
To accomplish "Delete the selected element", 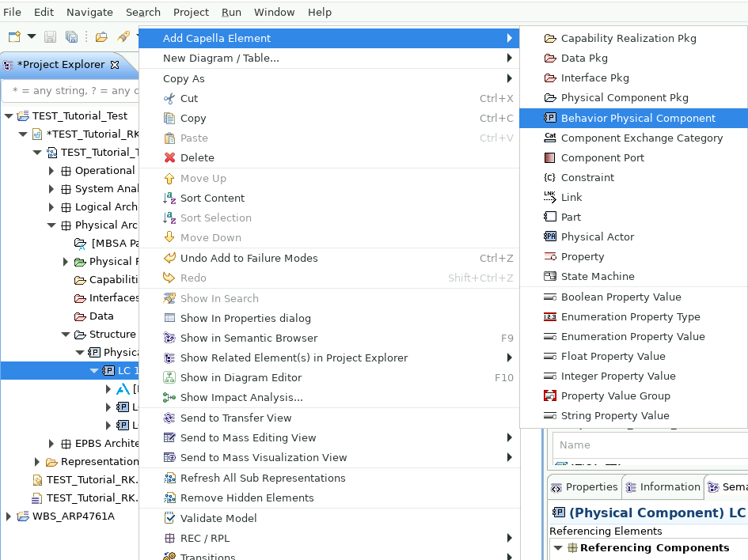I will point(329,157).
